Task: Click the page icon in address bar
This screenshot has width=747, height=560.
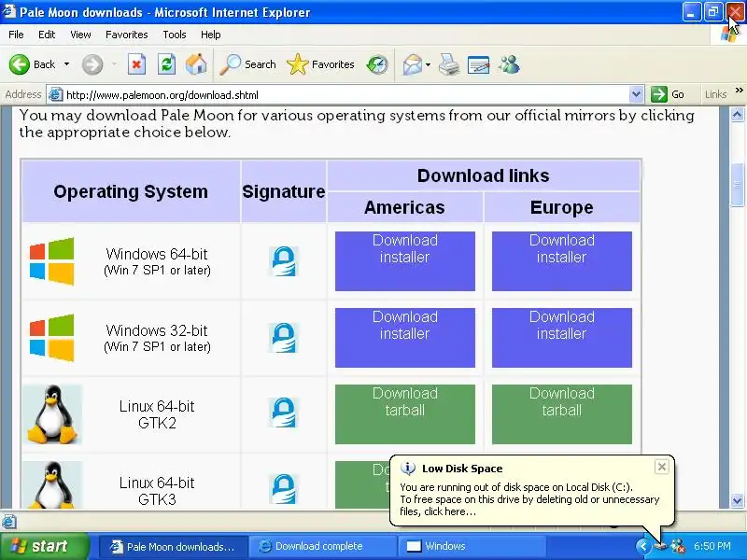Action: pos(56,95)
